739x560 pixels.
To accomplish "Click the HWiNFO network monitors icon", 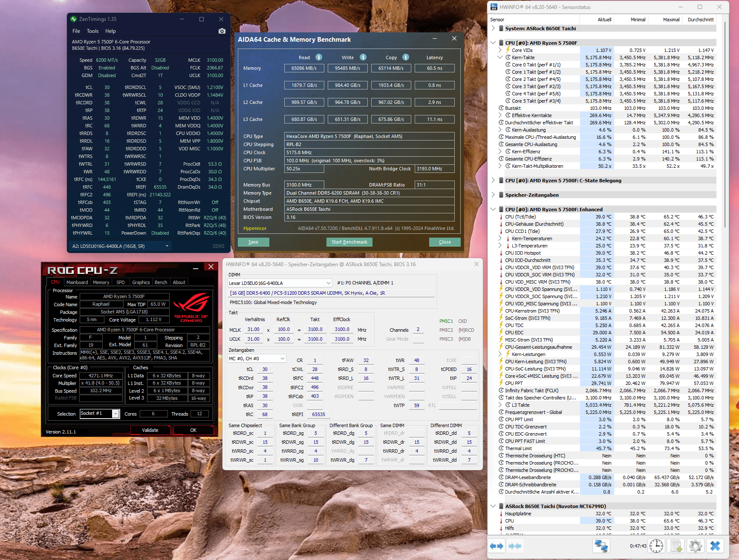I will pos(601,546).
